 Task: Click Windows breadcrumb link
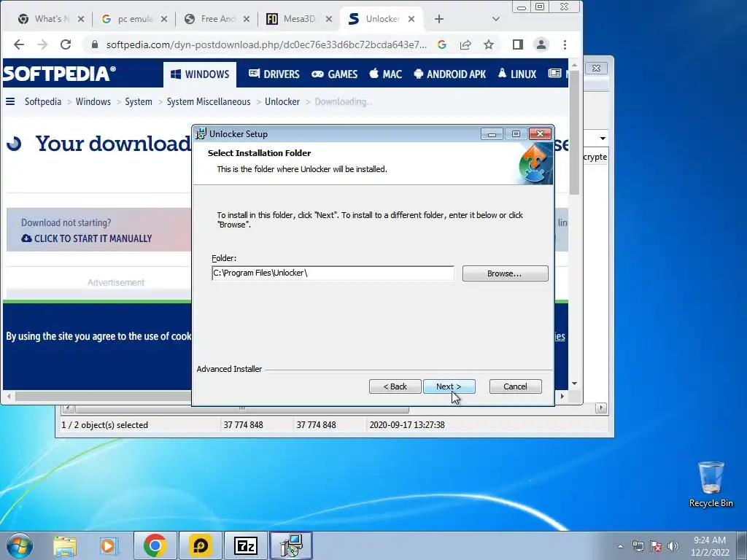point(93,102)
